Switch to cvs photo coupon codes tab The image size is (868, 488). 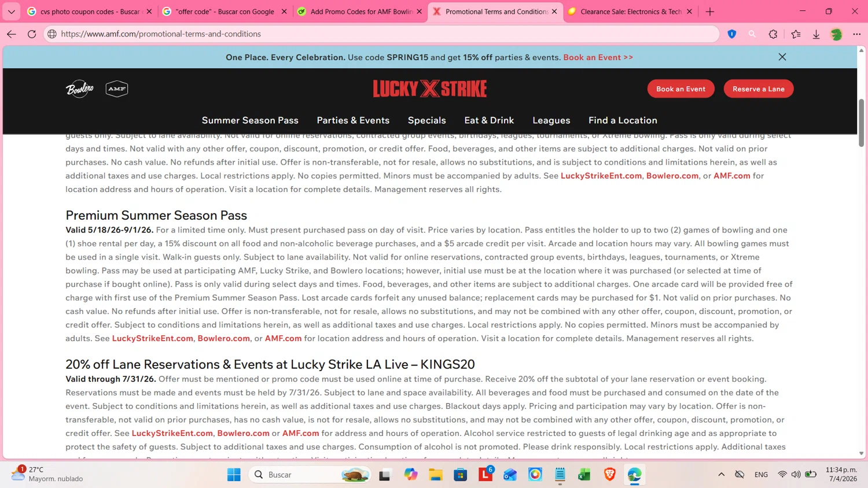[89, 12]
